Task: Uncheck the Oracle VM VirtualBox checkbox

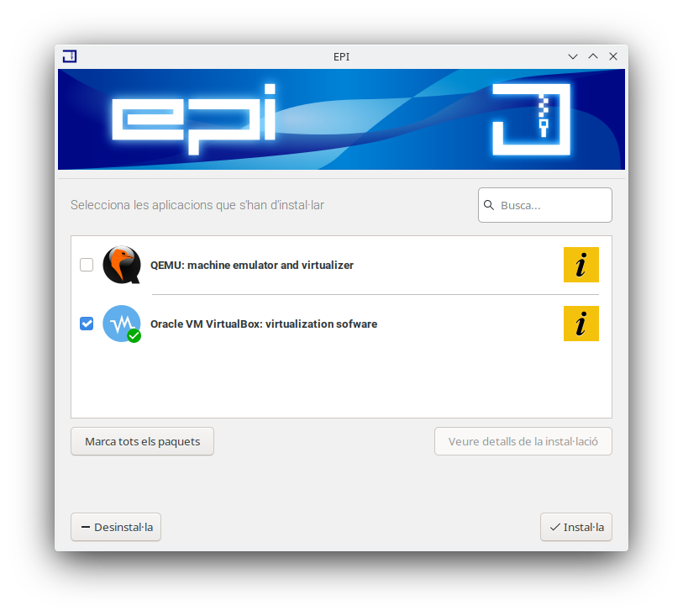Action: [87, 324]
